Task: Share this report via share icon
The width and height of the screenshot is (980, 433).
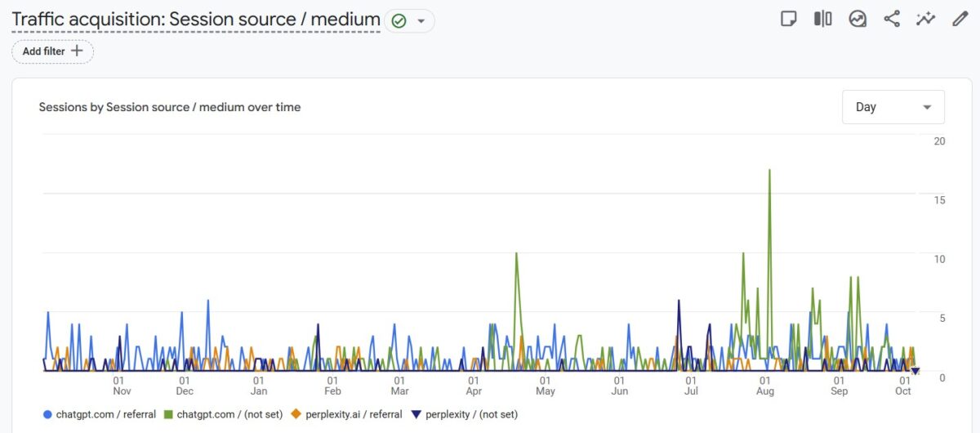Action: [892, 19]
